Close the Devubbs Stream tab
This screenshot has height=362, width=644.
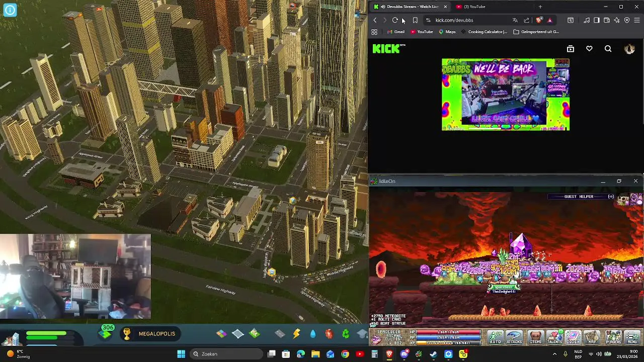(x=445, y=7)
